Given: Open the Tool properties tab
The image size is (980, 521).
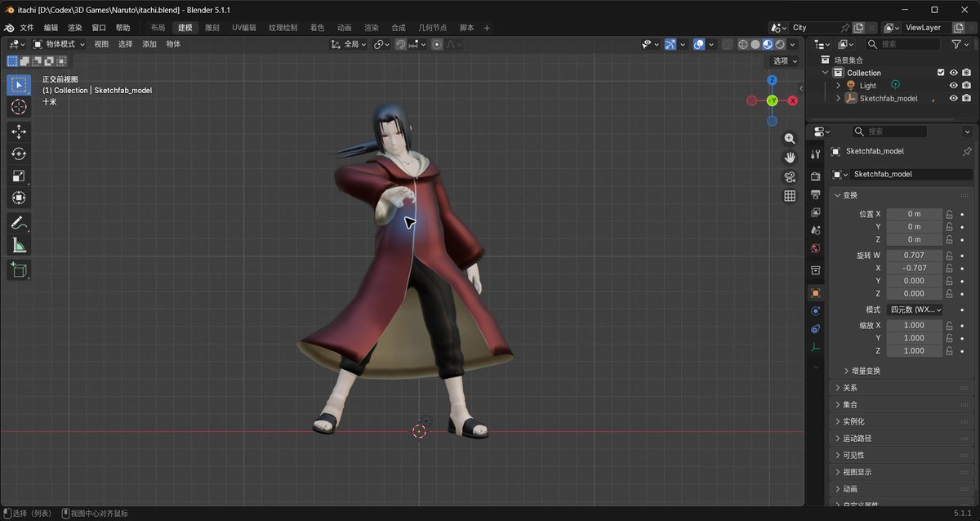Looking at the screenshot, I should click(x=815, y=154).
